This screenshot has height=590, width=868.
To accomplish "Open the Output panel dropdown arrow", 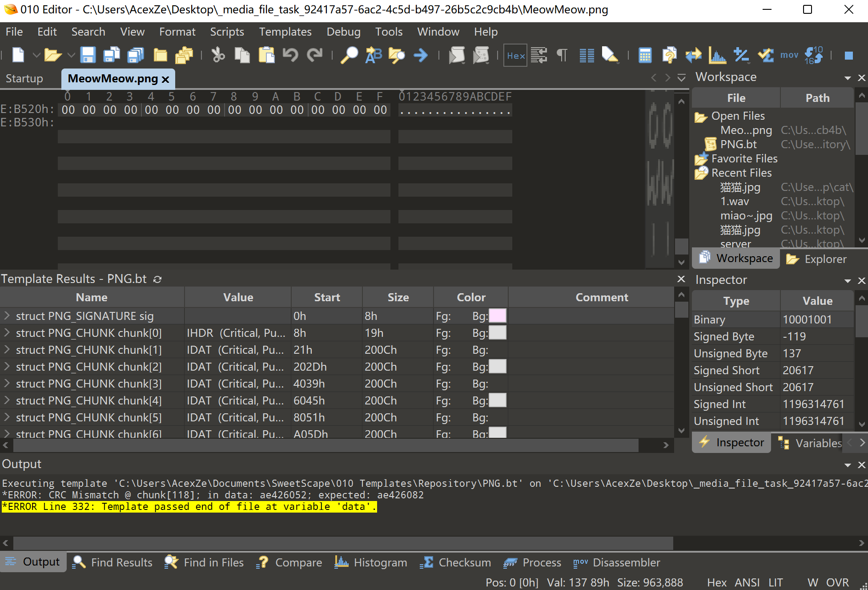I will 848,465.
